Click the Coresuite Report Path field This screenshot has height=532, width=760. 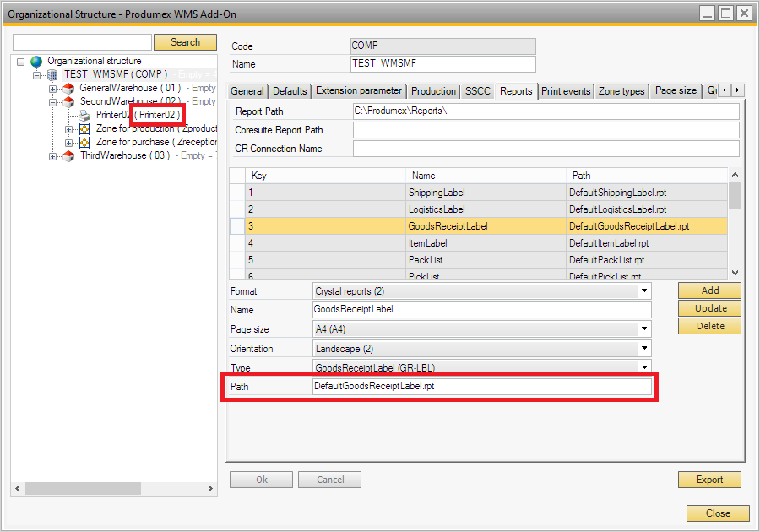click(x=546, y=130)
